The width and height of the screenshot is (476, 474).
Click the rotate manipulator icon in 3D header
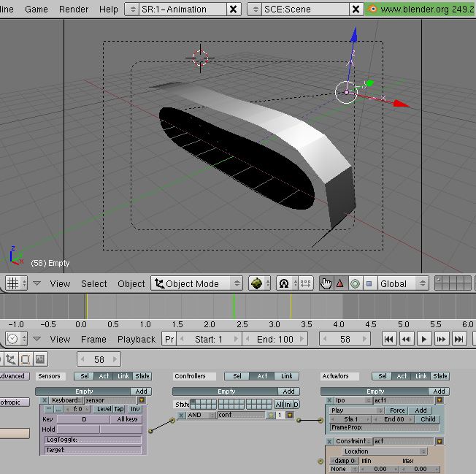pyautogui.click(x=355, y=283)
